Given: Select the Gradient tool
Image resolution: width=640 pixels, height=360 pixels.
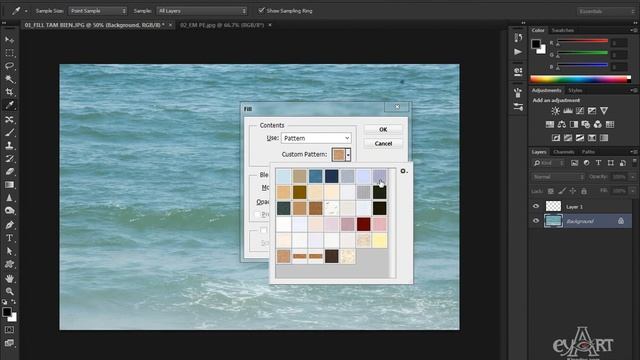Looking at the screenshot, I should point(9,184).
